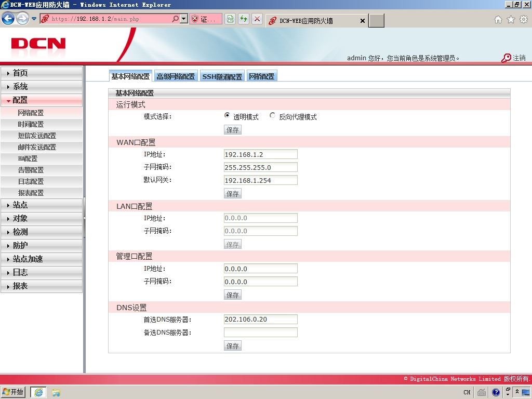The height and width of the screenshot is (399, 532).
Task: Click 保存 button under WAN口配置
Action: point(232,194)
